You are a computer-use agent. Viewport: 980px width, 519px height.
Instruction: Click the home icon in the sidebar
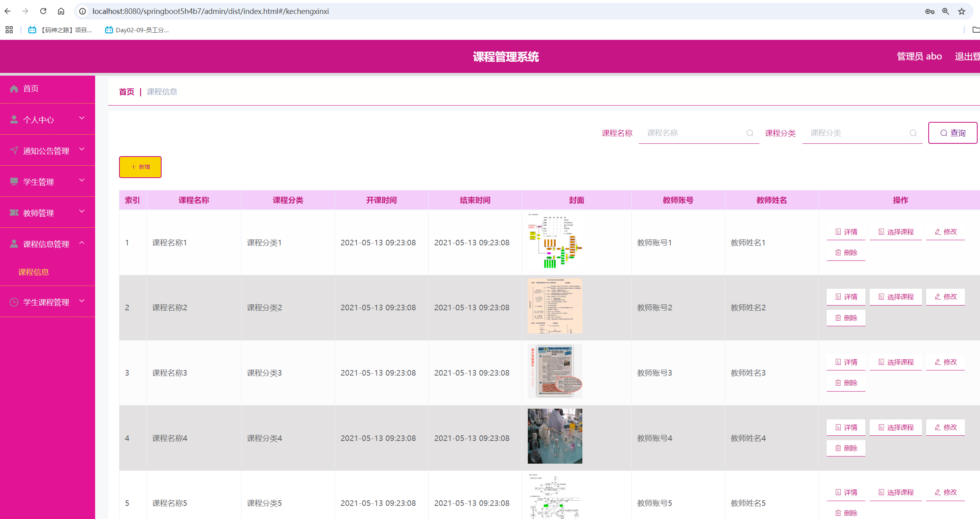point(14,88)
